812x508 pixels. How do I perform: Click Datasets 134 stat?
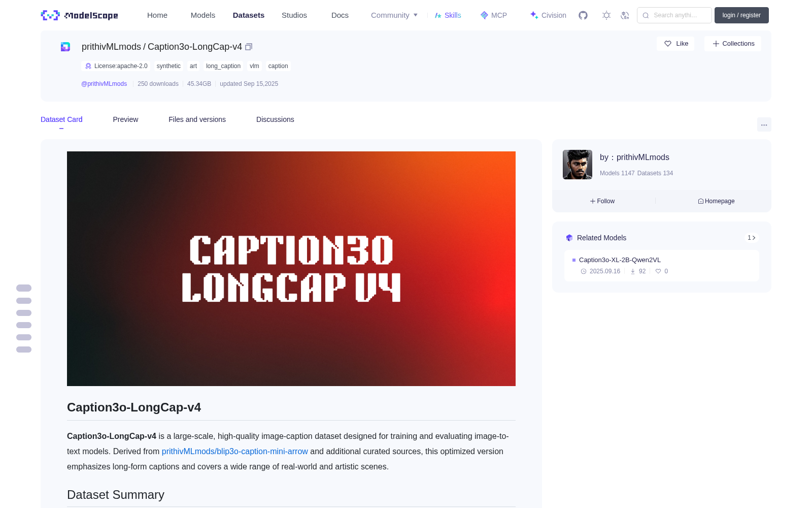(655, 173)
